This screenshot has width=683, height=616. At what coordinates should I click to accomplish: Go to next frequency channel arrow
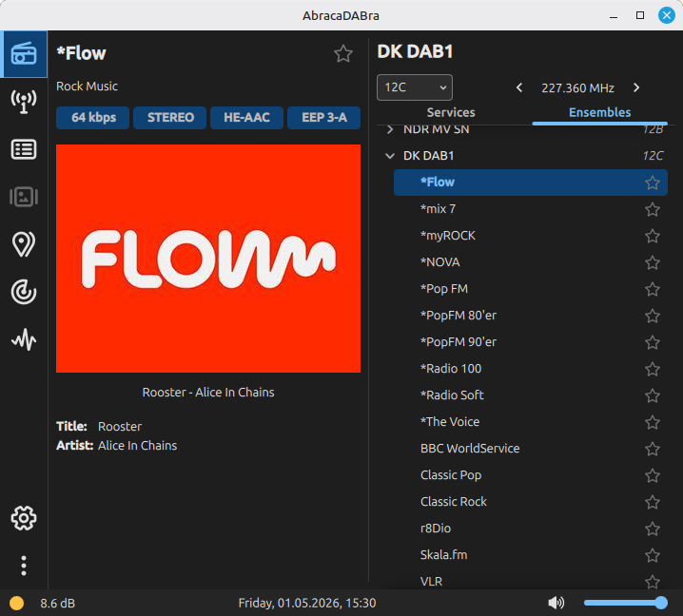click(x=636, y=87)
